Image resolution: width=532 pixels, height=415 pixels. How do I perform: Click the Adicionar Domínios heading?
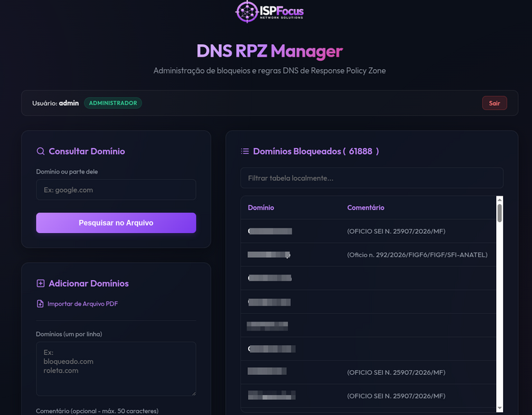[x=88, y=283]
